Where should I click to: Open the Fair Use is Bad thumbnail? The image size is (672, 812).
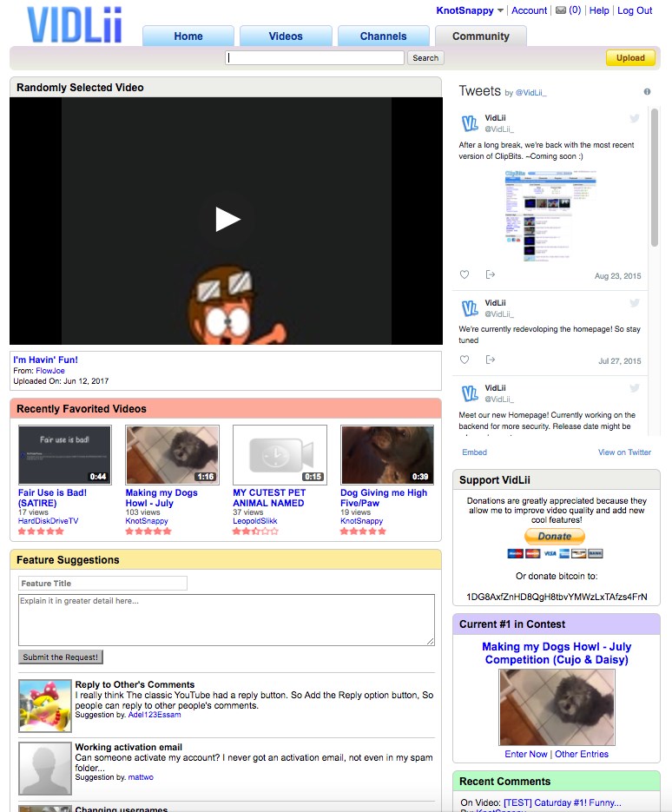click(x=65, y=455)
